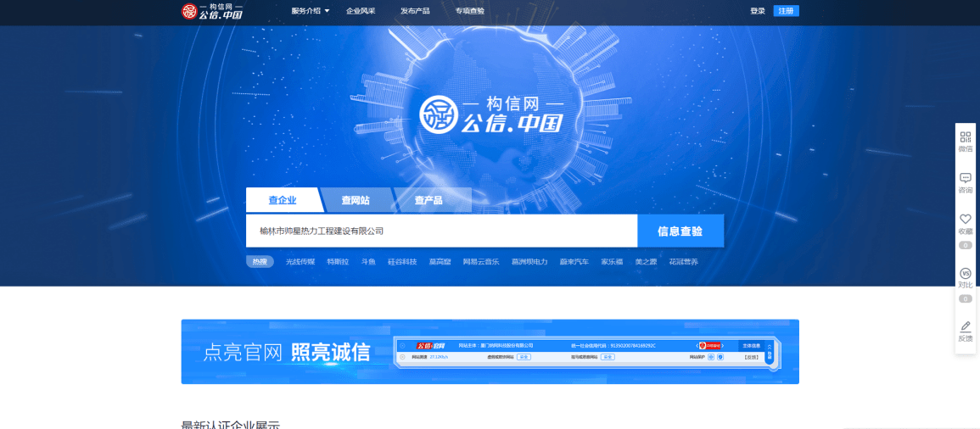Open the 点亮官网 照亮诚信 banner

490,352
